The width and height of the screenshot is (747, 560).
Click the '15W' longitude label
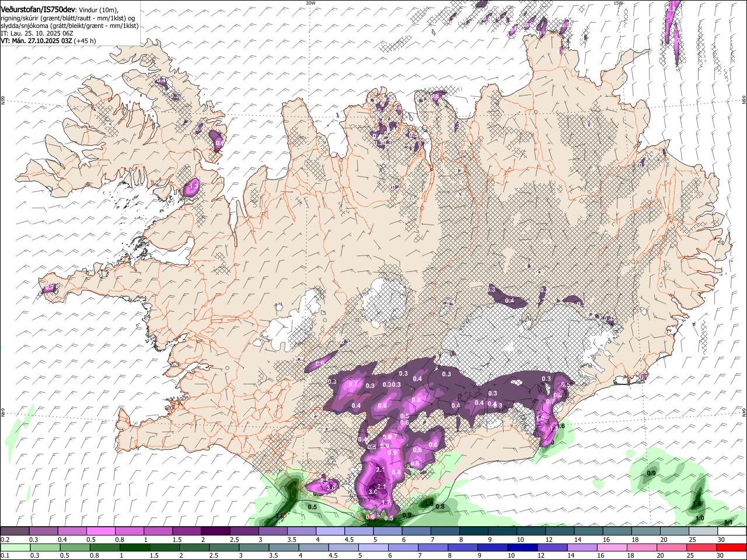[618, 3]
